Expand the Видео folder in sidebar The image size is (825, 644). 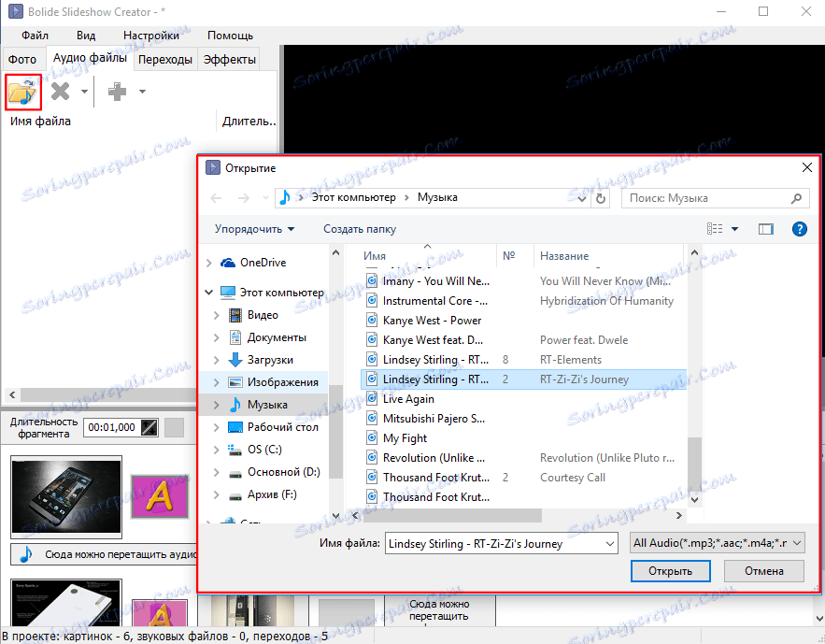pos(215,315)
